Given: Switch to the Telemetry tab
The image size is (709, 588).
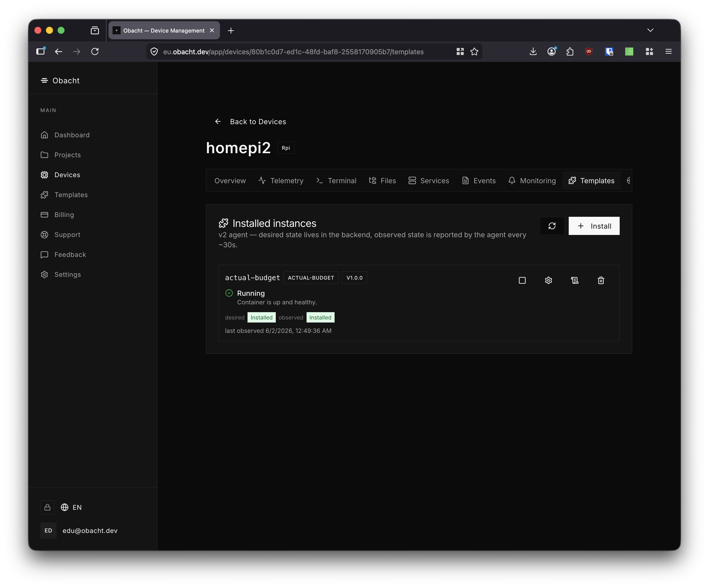Looking at the screenshot, I should point(281,181).
